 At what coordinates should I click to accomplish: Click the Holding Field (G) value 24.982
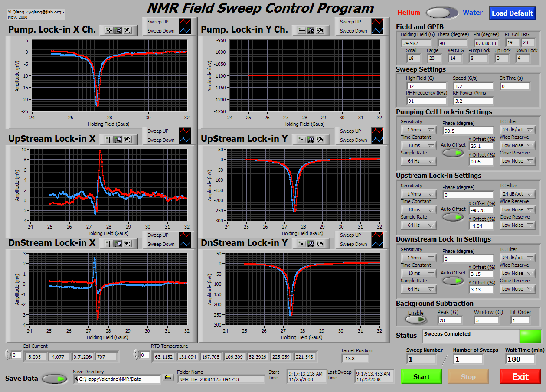point(416,43)
